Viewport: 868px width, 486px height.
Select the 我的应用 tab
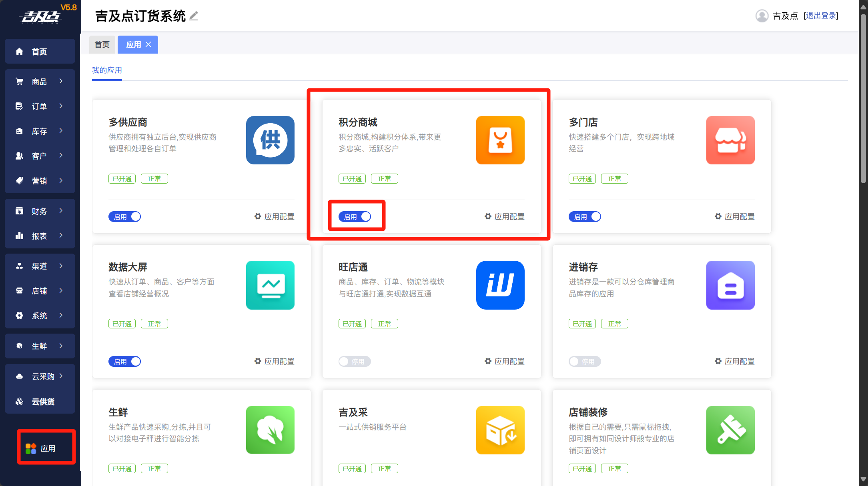coord(107,70)
